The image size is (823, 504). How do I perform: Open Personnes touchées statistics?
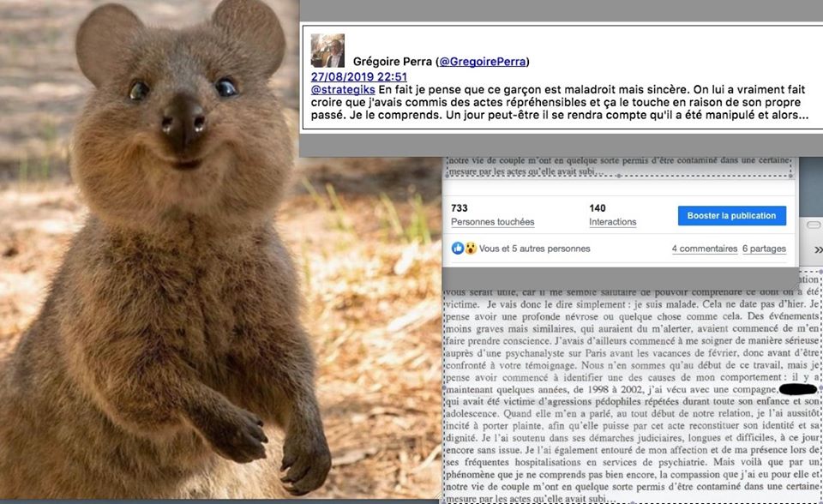click(x=492, y=222)
